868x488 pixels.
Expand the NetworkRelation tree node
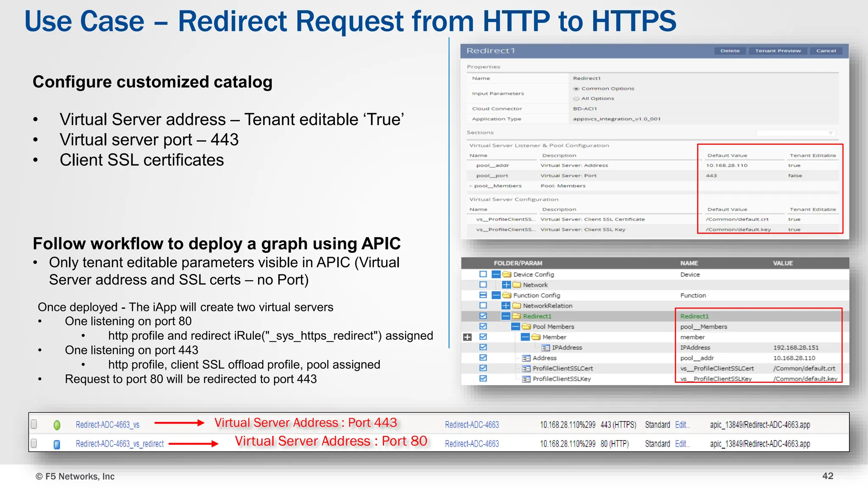[506, 305]
